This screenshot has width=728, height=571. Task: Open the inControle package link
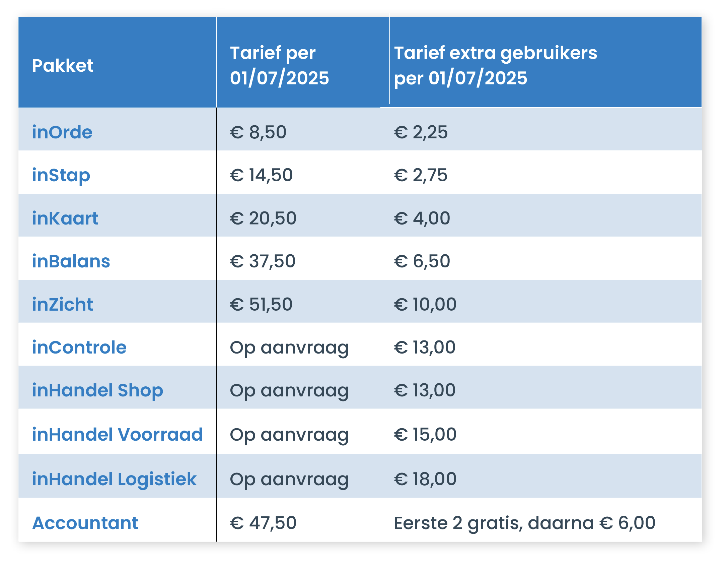point(79,347)
